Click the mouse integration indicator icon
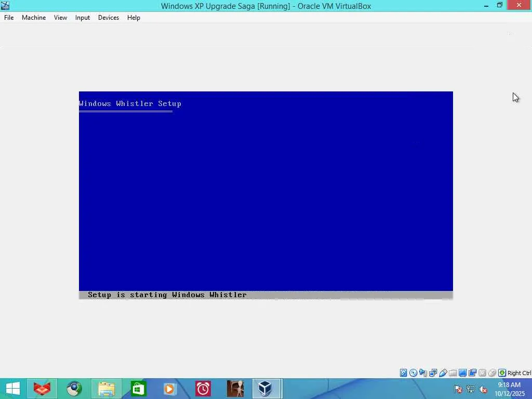 click(492, 373)
